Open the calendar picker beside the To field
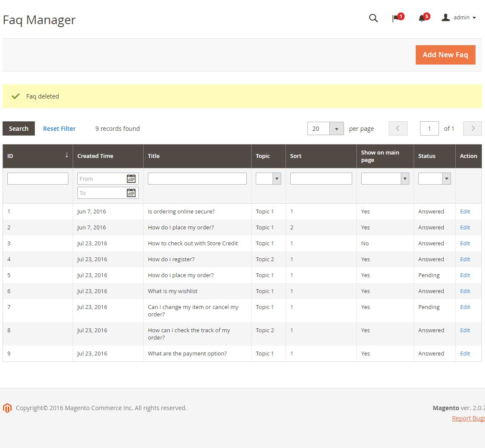 point(131,192)
